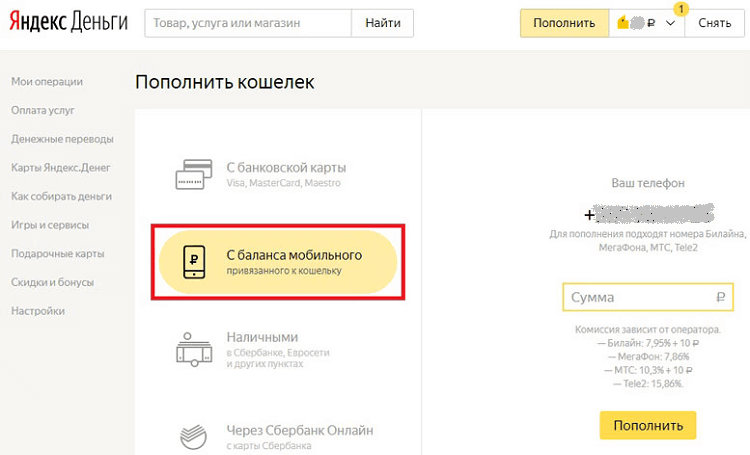
Task: Click the МегаФон: 7,86% commission line
Action: pos(648,356)
